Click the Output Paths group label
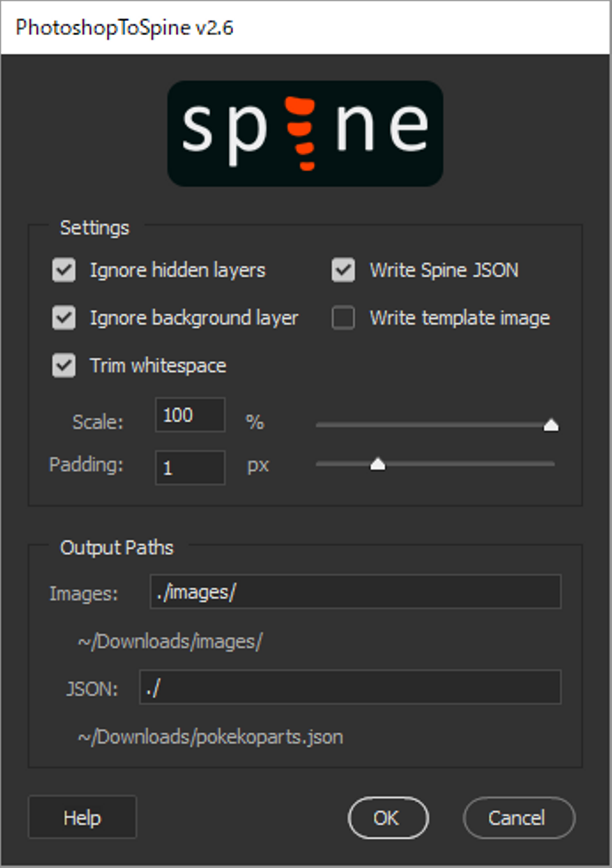Image resolution: width=612 pixels, height=868 pixels. pos(117,548)
